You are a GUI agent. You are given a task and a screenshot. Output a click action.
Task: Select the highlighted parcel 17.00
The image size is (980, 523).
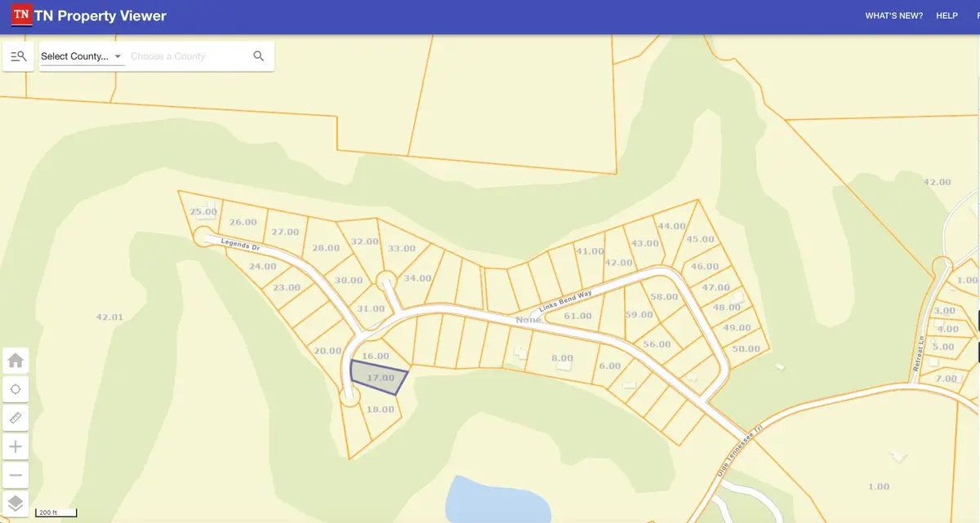[x=377, y=378]
